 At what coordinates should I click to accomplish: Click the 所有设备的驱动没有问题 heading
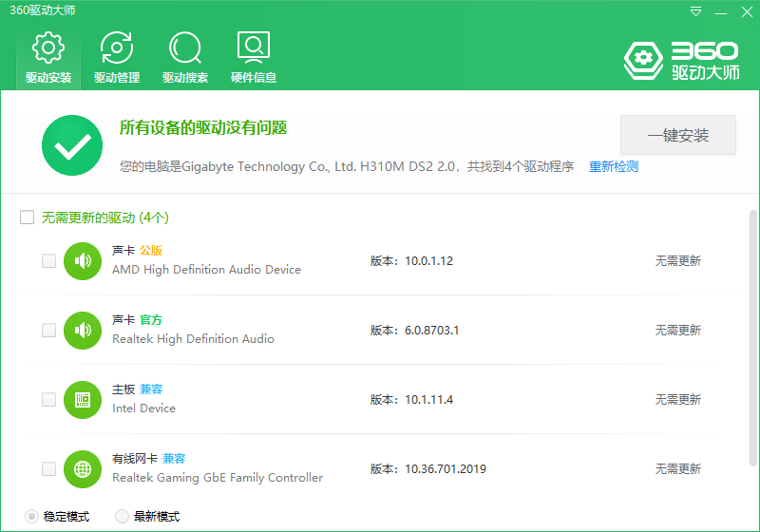click(x=203, y=128)
